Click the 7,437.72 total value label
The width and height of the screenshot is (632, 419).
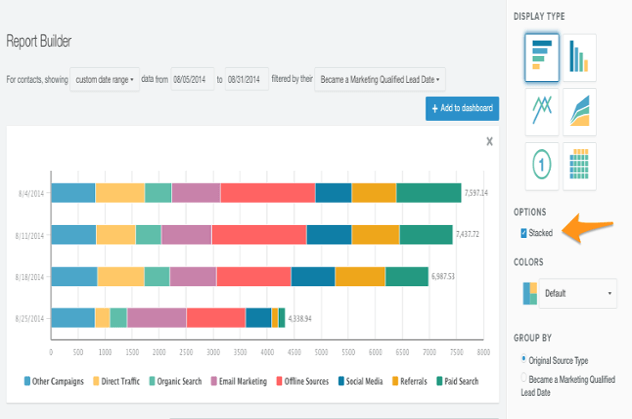point(468,234)
